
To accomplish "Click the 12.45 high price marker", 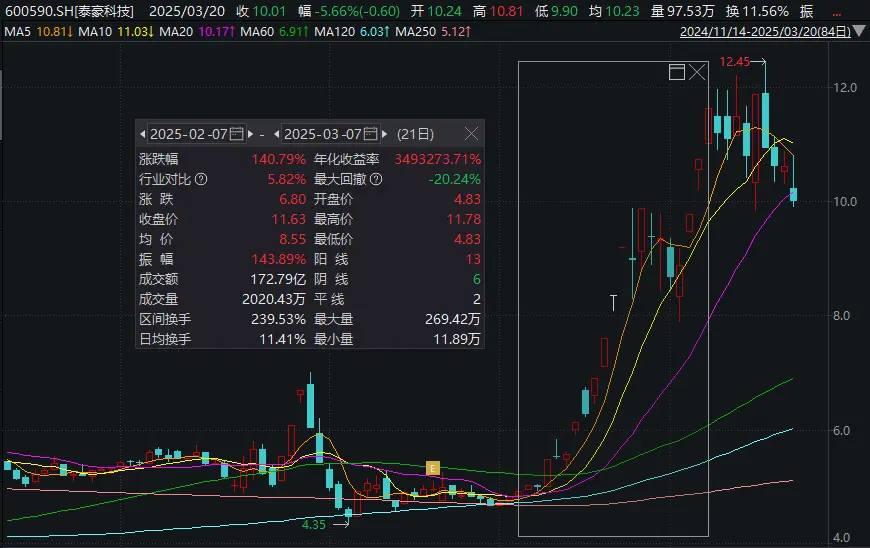I will coord(734,62).
